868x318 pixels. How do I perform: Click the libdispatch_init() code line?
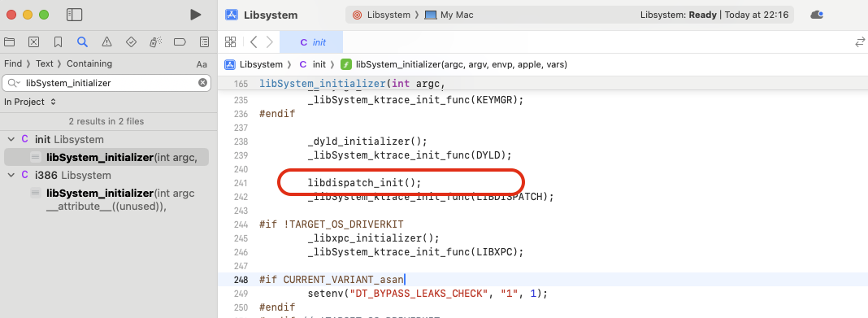point(364,183)
